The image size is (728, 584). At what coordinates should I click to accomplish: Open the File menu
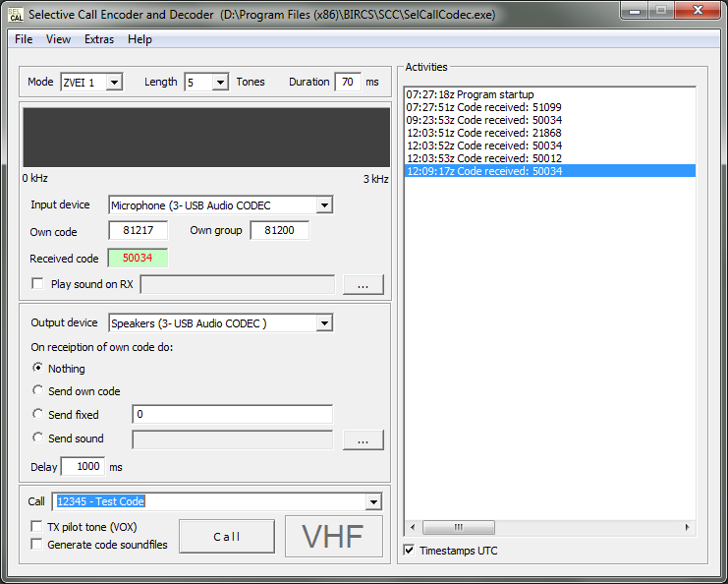[24, 39]
